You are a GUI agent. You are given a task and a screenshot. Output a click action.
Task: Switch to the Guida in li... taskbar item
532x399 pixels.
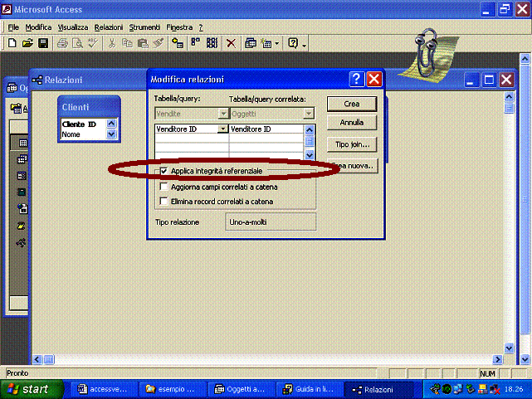[x=310, y=390]
